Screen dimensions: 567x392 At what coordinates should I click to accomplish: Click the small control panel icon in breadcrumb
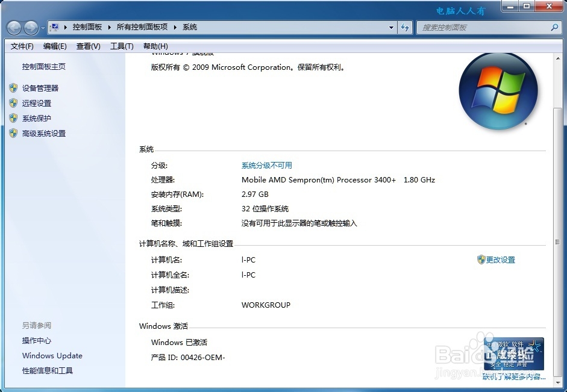coord(54,26)
